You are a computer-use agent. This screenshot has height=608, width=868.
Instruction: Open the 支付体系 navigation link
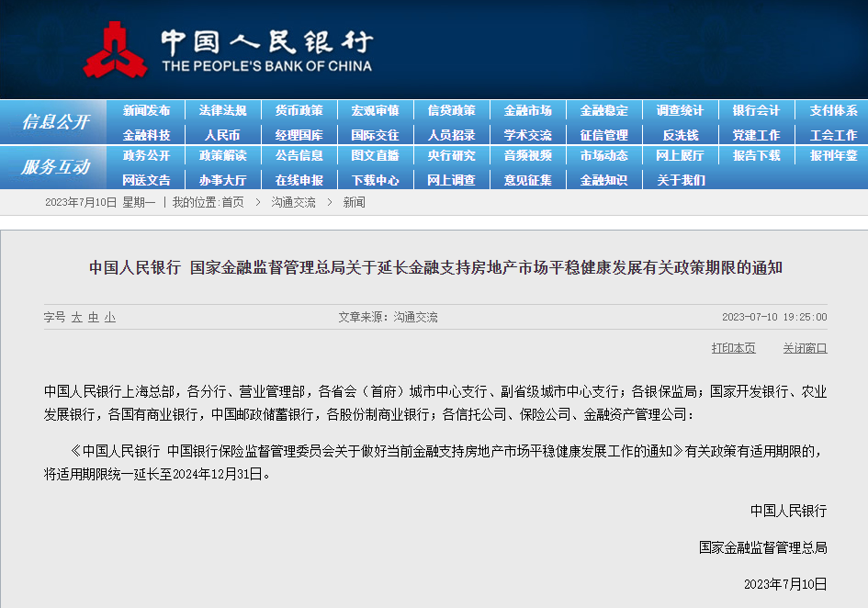[832, 110]
